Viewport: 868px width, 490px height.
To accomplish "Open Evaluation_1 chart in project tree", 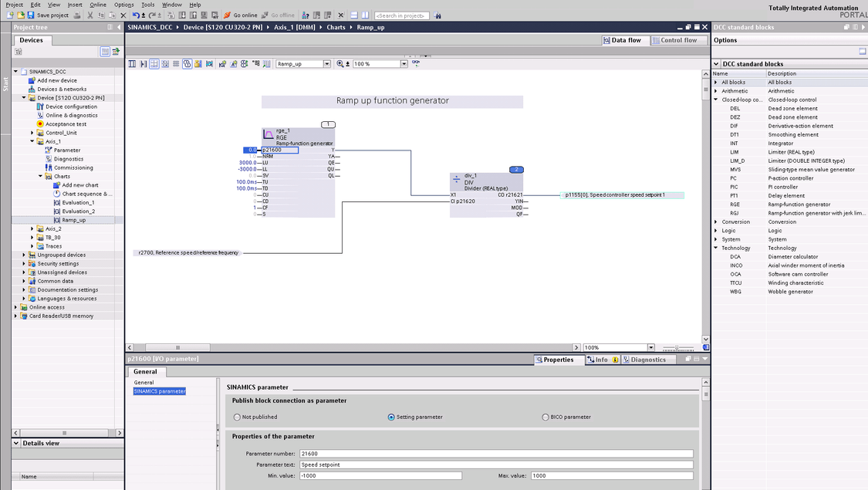I will coord(78,203).
